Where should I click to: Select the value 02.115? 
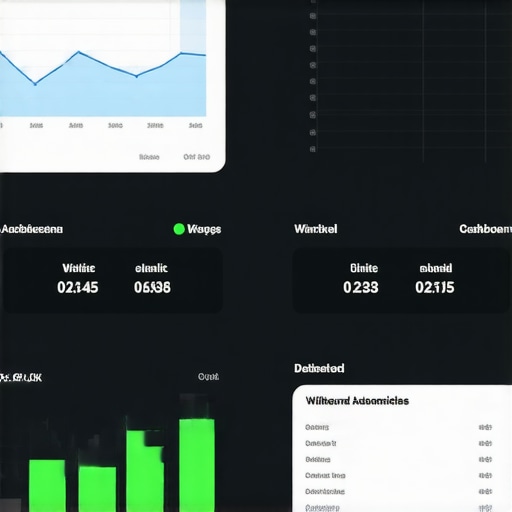pyautogui.click(x=435, y=287)
